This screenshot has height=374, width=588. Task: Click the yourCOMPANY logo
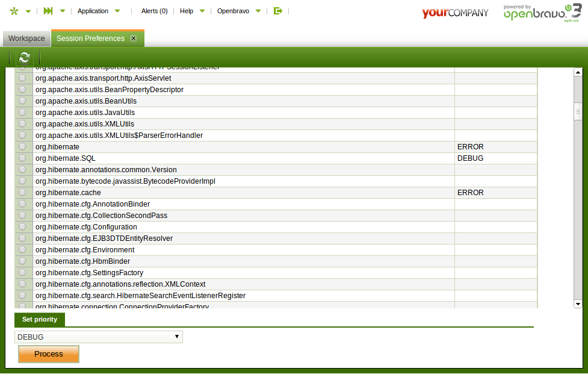click(x=455, y=13)
